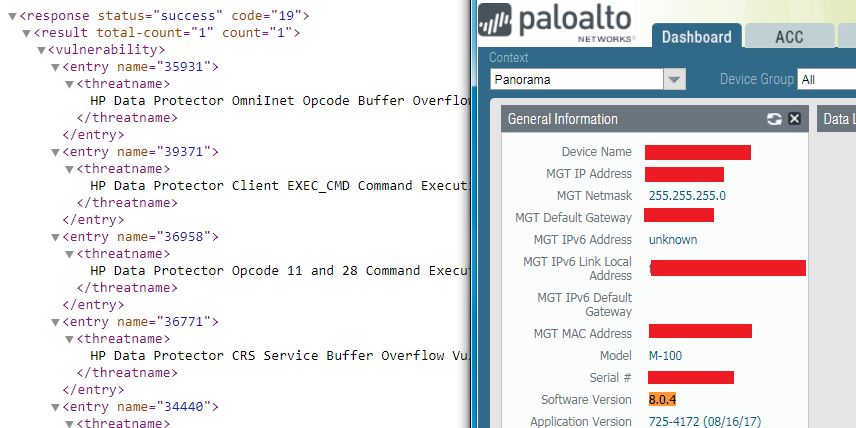Click the highlighted software version 8.0.4
Image resolution: width=856 pixels, height=428 pixels.
[x=662, y=400]
